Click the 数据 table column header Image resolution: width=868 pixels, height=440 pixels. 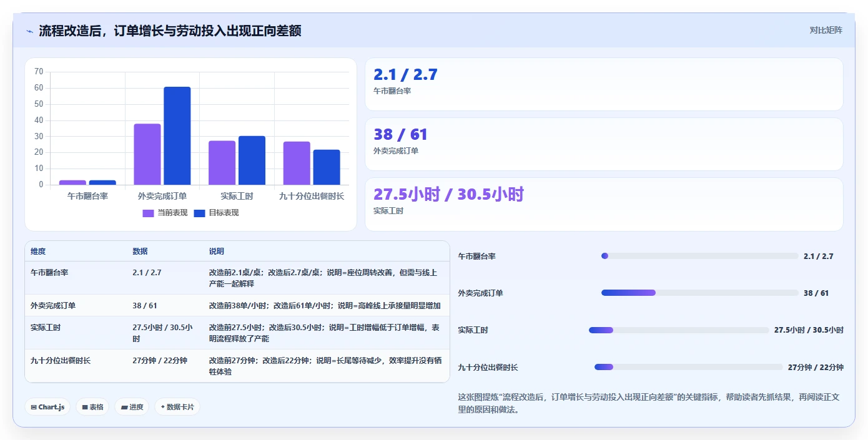pos(140,252)
